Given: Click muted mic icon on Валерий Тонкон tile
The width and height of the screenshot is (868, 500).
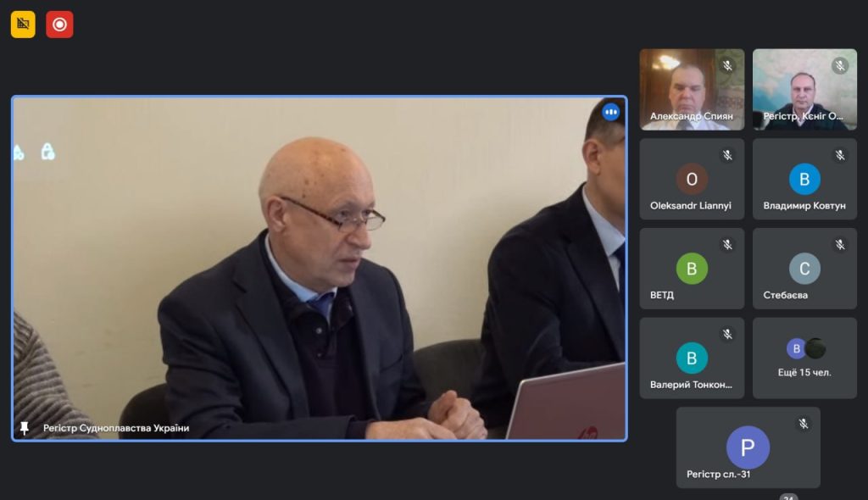Looking at the screenshot, I should [x=727, y=334].
